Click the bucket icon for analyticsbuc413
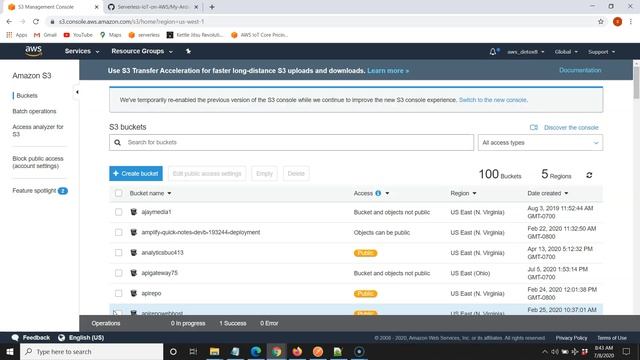Image resolution: width=640 pixels, height=360 pixels. [133, 253]
